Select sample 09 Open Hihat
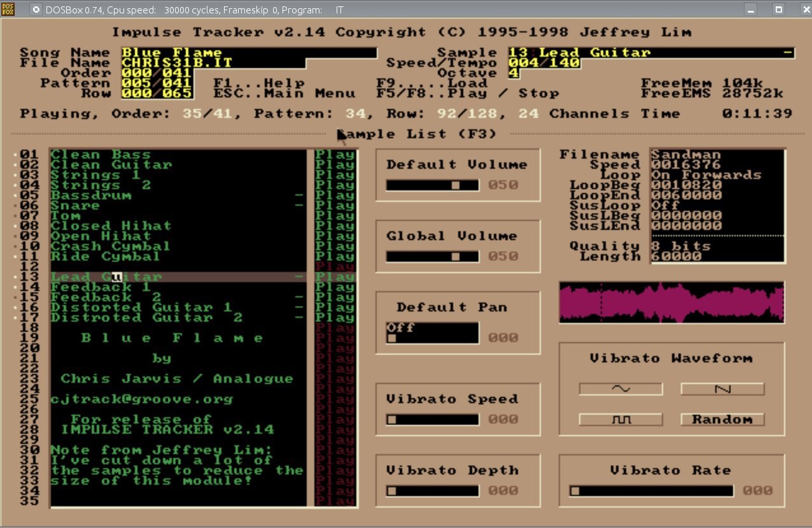 [178, 236]
